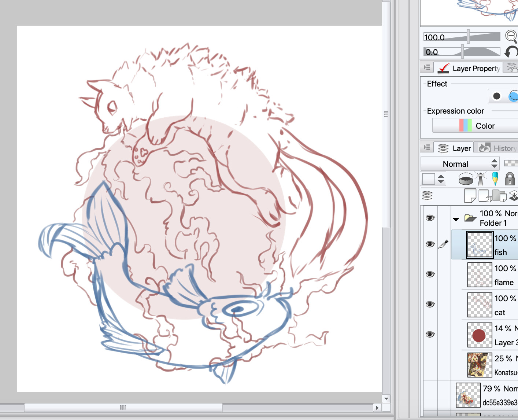Hide the flame layer

point(430,275)
